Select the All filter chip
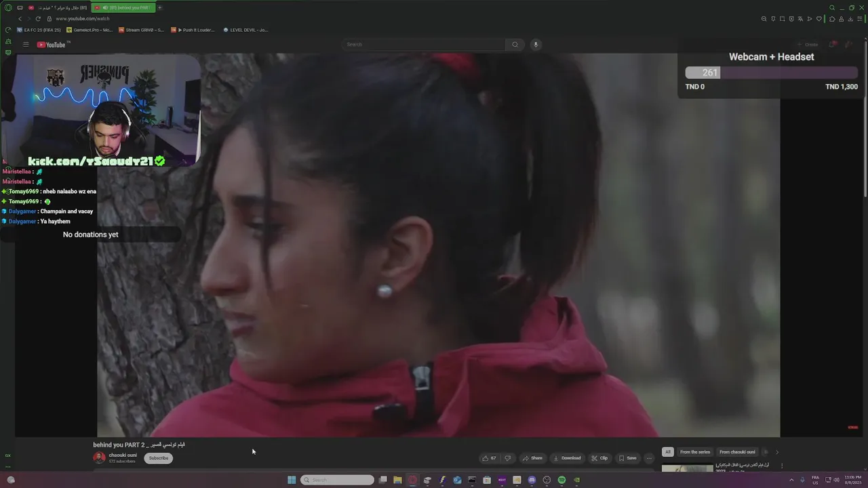Viewport: 868px width, 488px height. [x=668, y=452]
